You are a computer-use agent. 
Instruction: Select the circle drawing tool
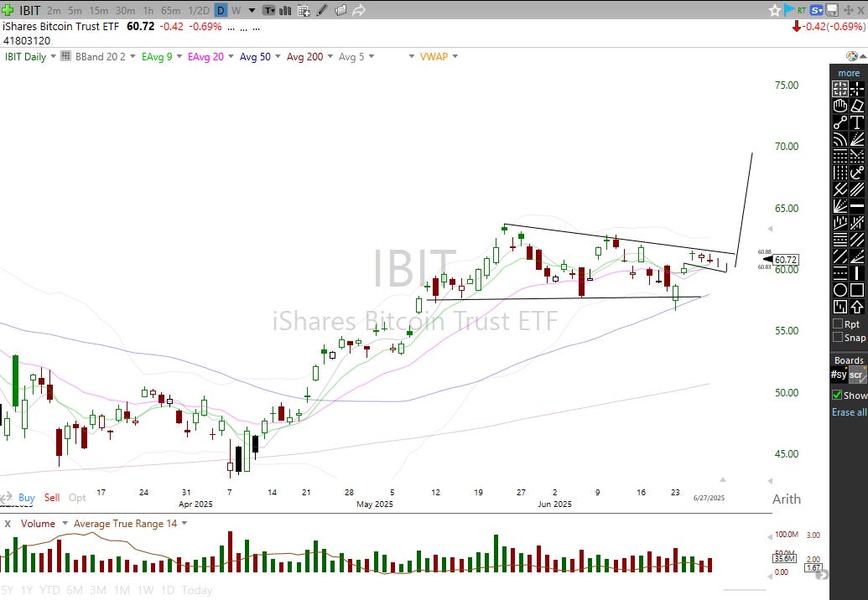[840, 290]
